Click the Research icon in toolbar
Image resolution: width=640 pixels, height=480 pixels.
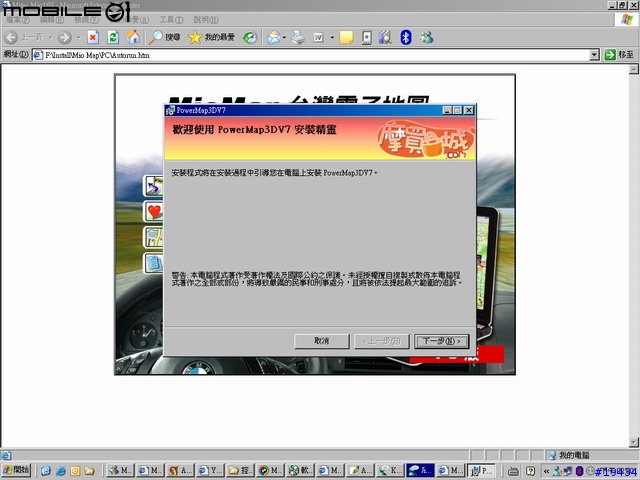tap(385, 38)
